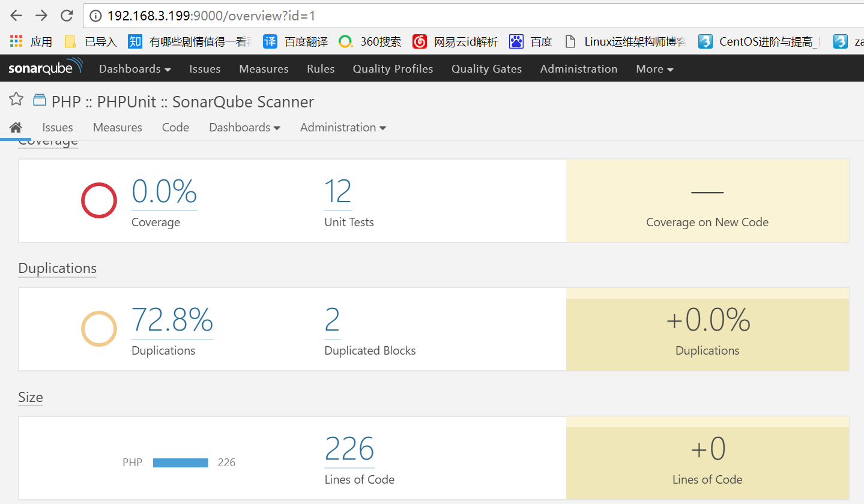The height and width of the screenshot is (504, 864).
Task: Click the browser reload icon
Action: (66, 16)
